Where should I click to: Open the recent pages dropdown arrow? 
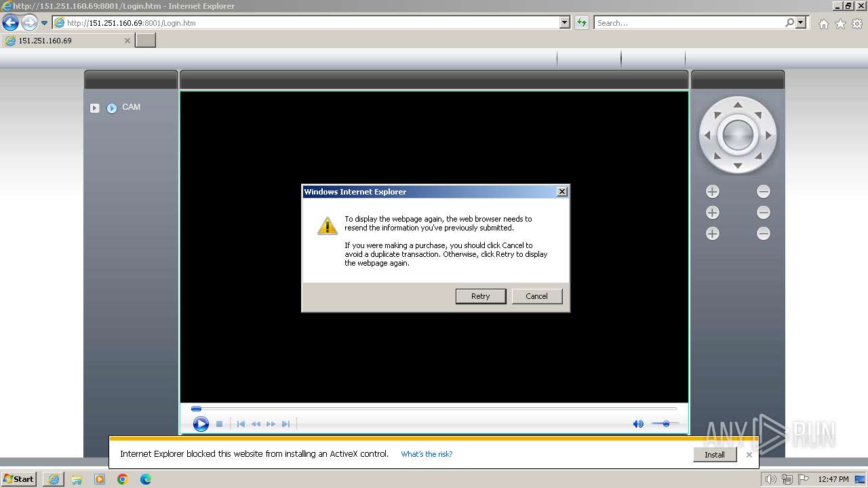point(45,23)
